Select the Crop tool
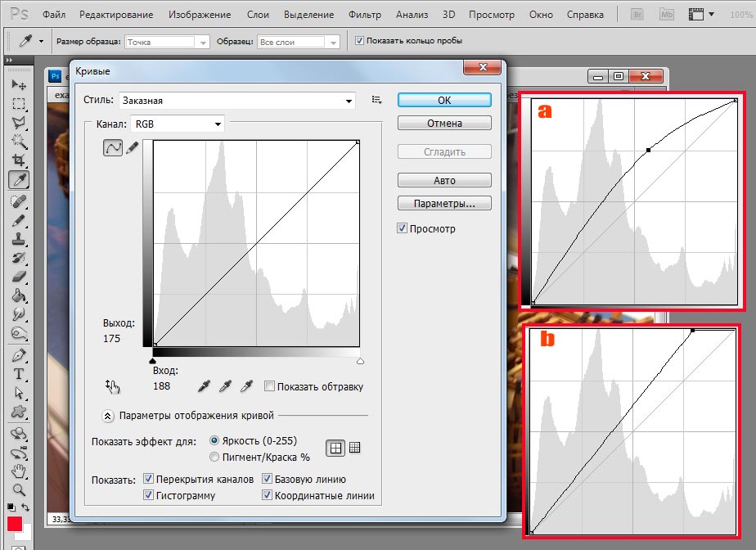This screenshot has height=550, width=756. click(18, 160)
